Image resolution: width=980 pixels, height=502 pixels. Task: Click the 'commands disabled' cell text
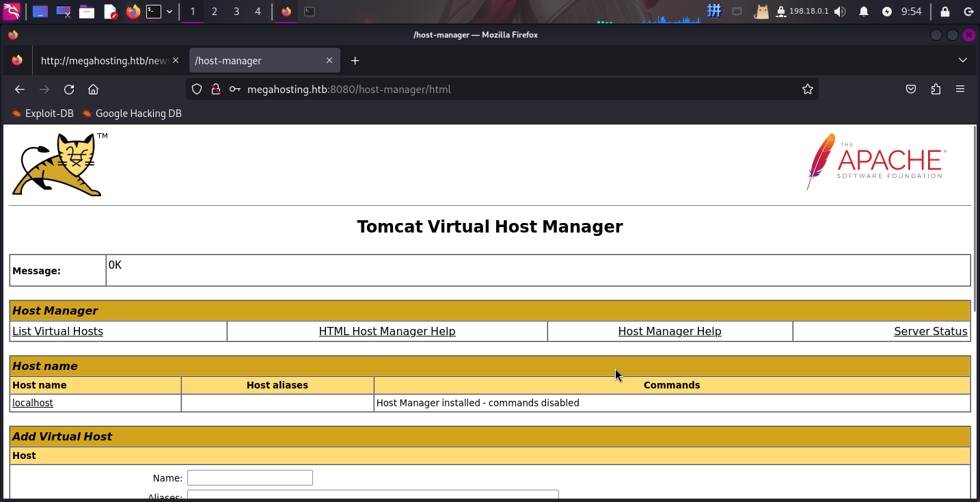tap(478, 403)
